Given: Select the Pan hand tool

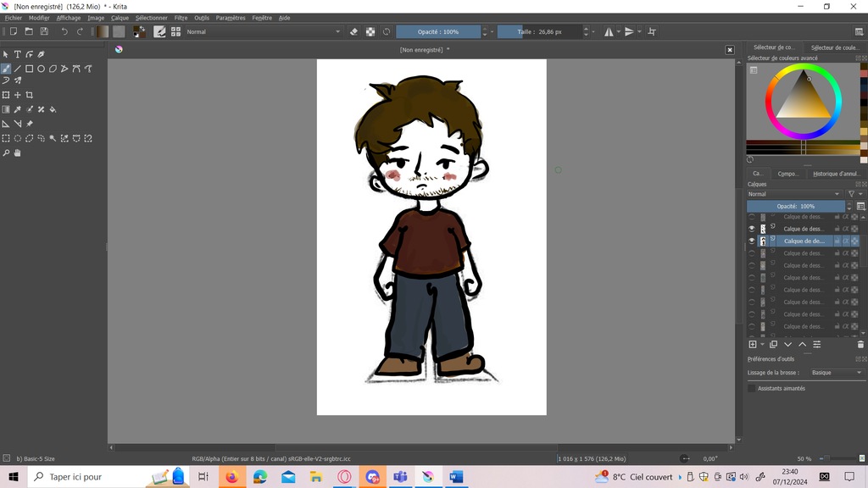Looking at the screenshot, I should pyautogui.click(x=17, y=153).
